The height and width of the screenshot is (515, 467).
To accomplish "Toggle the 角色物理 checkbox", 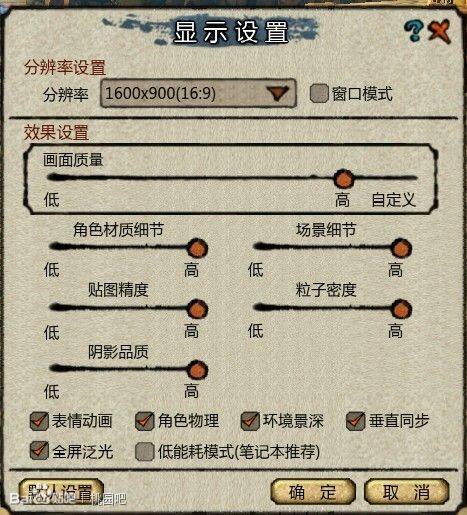I will point(145,421).
